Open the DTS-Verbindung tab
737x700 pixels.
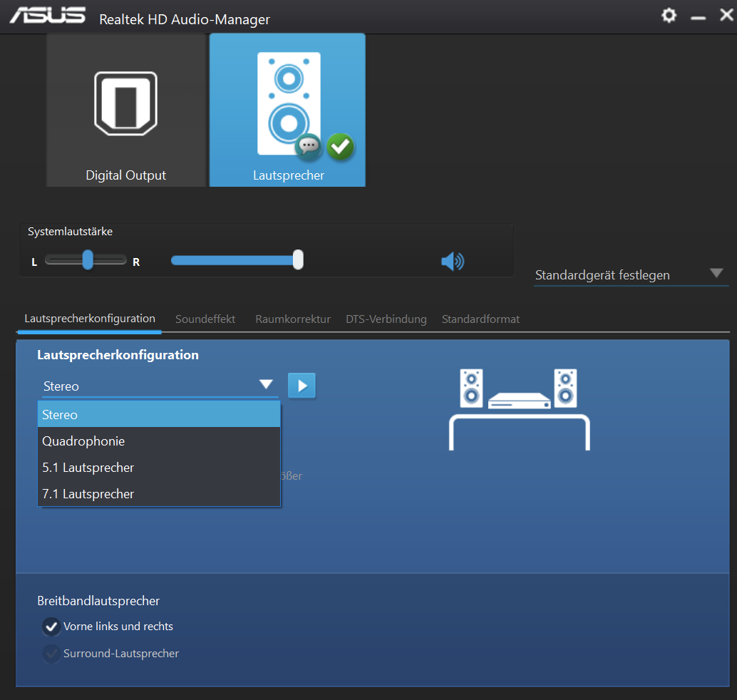[x=386, y=319]
